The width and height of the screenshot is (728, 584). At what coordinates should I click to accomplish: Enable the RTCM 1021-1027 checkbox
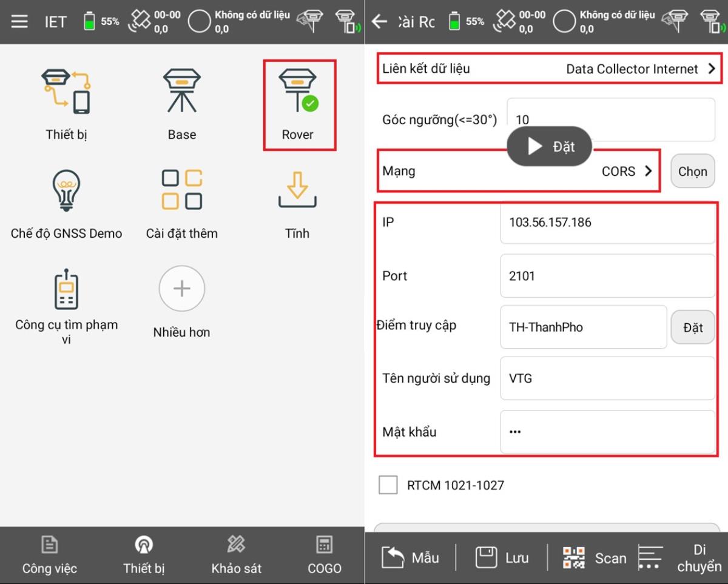(x=388, y=485)
